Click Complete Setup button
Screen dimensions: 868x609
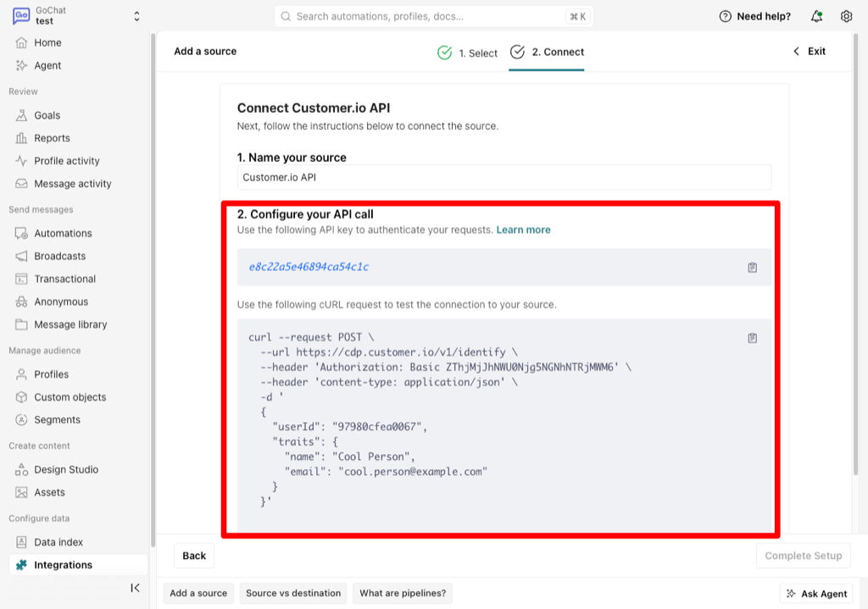pyautogui.click(x=804, y=556)
